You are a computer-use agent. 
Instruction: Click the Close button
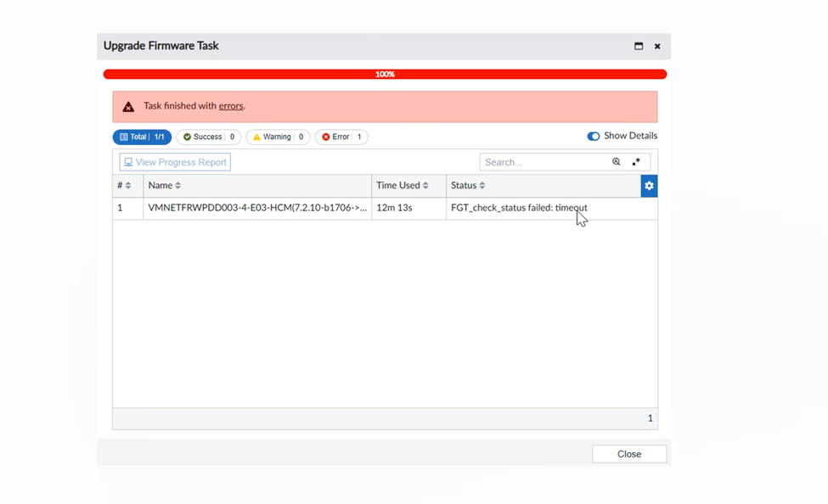[629, 454]
